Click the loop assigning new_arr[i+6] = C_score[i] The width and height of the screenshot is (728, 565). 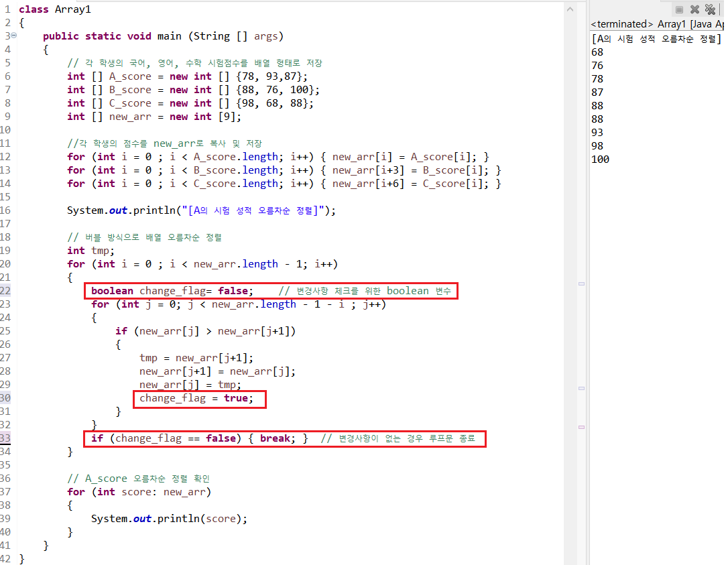[284, 184]
